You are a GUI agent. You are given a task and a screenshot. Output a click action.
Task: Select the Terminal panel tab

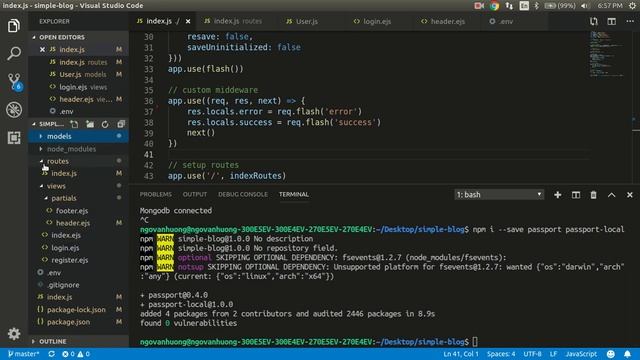(294, 195)
